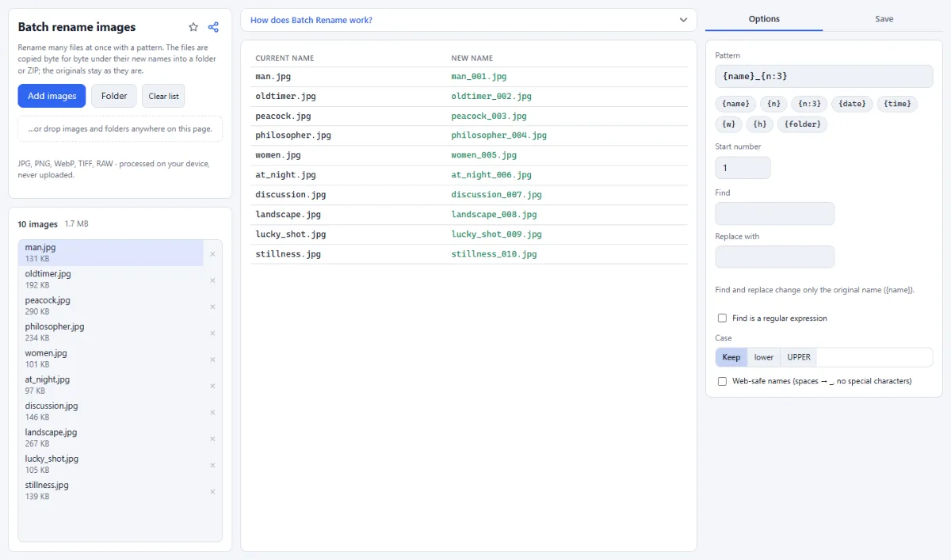Click new name women_005.jpg in table
Image resolution: width=951 pixels, height=560 pixels.
click(484, 155)
